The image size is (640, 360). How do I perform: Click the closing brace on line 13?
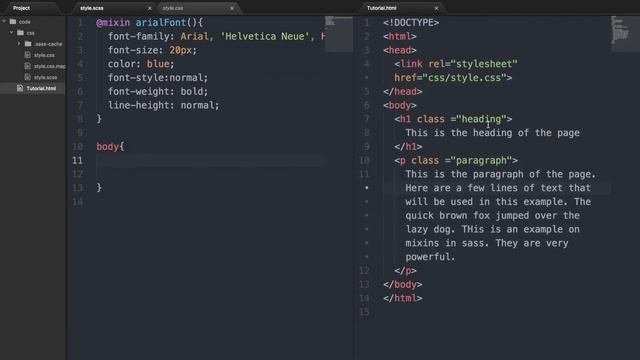pos(99,188)
